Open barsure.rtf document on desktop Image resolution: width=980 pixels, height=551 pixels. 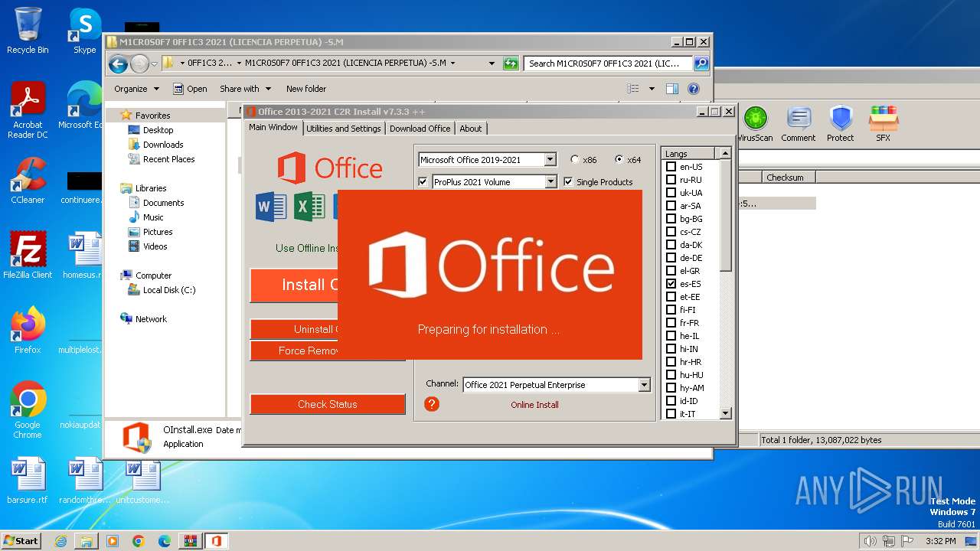click(28, 481)
